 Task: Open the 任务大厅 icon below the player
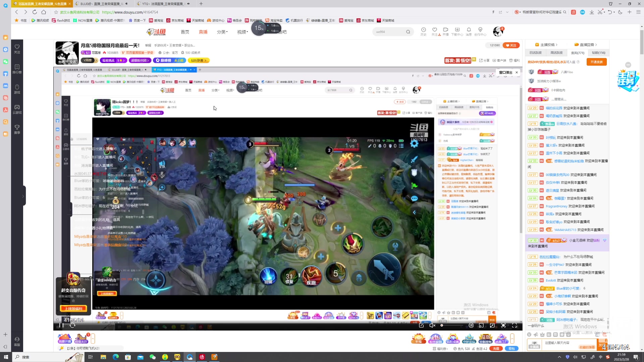(81, 339)
